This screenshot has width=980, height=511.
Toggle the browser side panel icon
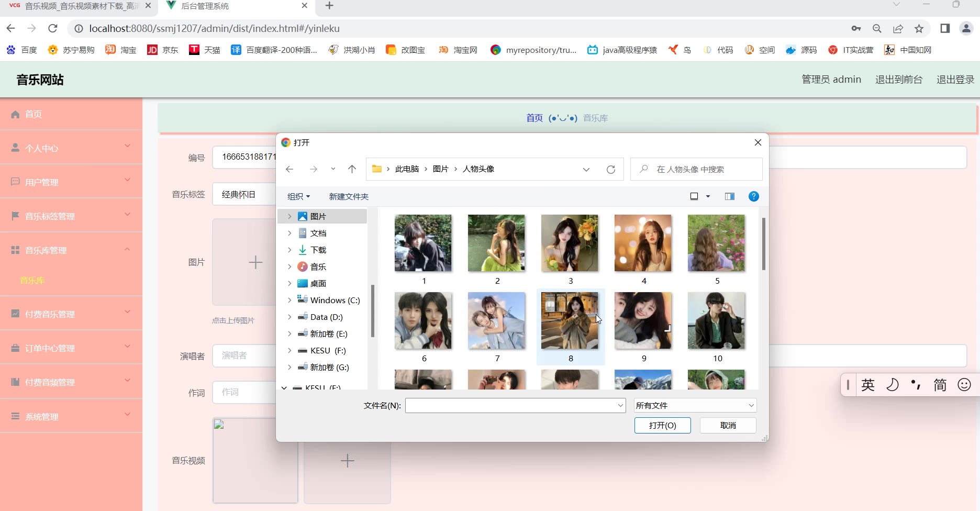click(945, 29)
